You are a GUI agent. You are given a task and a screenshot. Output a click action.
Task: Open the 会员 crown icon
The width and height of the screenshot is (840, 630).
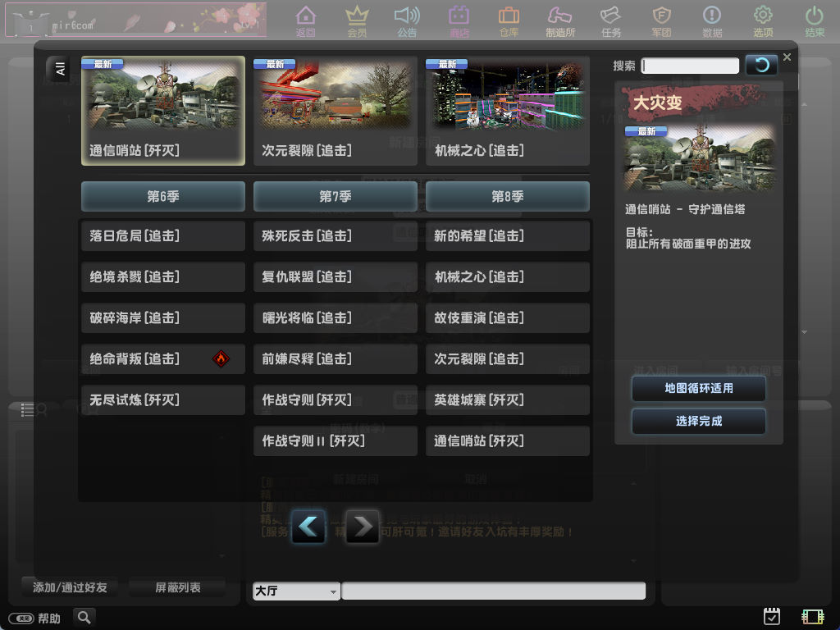pos(357,21)
